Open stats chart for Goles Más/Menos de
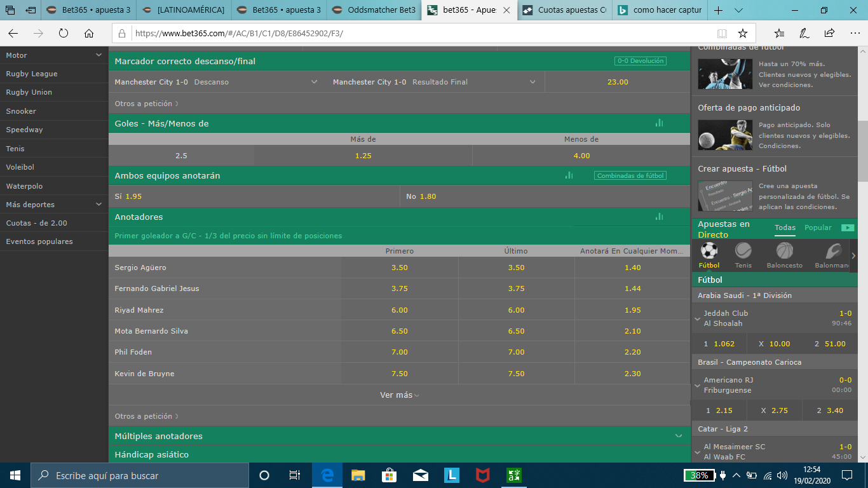 659,123
